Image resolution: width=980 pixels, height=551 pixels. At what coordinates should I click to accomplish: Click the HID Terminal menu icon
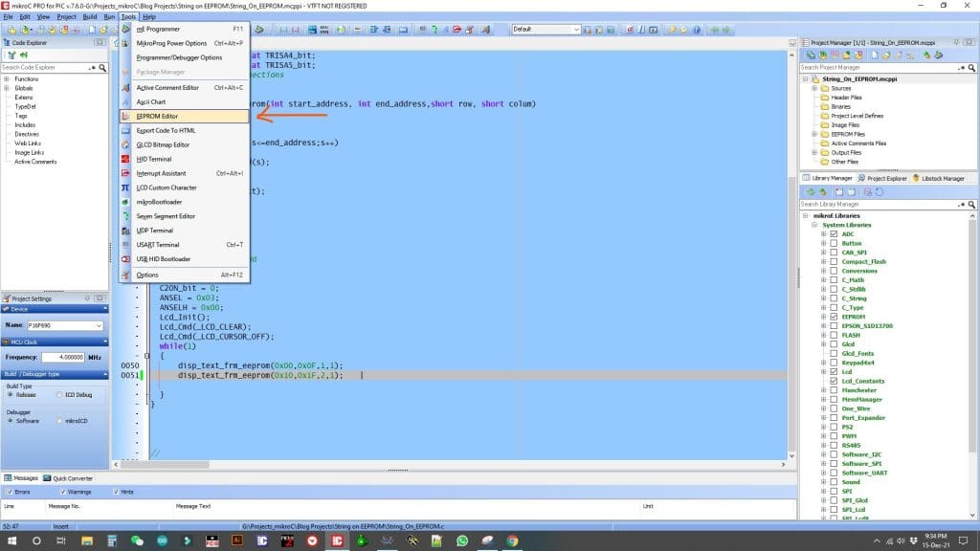pos(125,160)
